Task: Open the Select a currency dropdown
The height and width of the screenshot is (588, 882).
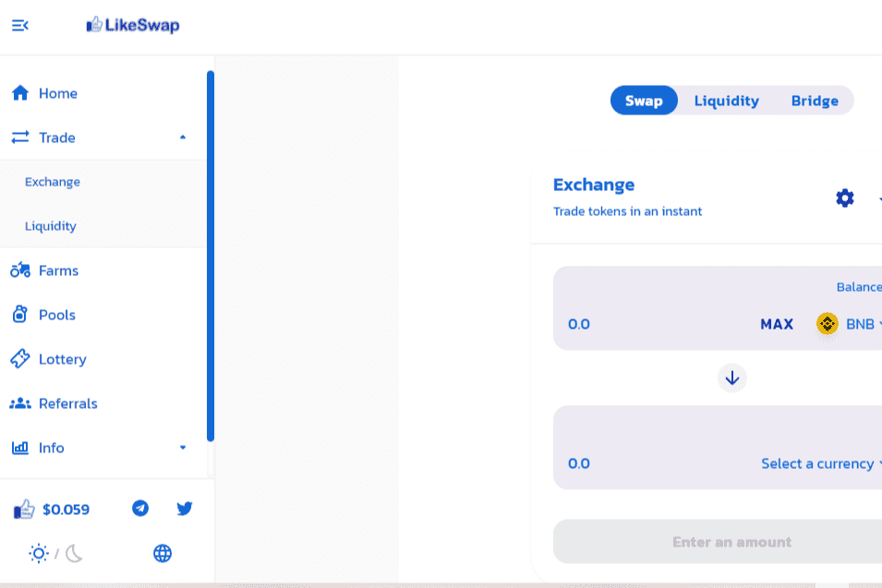Action: coord(819,463)
